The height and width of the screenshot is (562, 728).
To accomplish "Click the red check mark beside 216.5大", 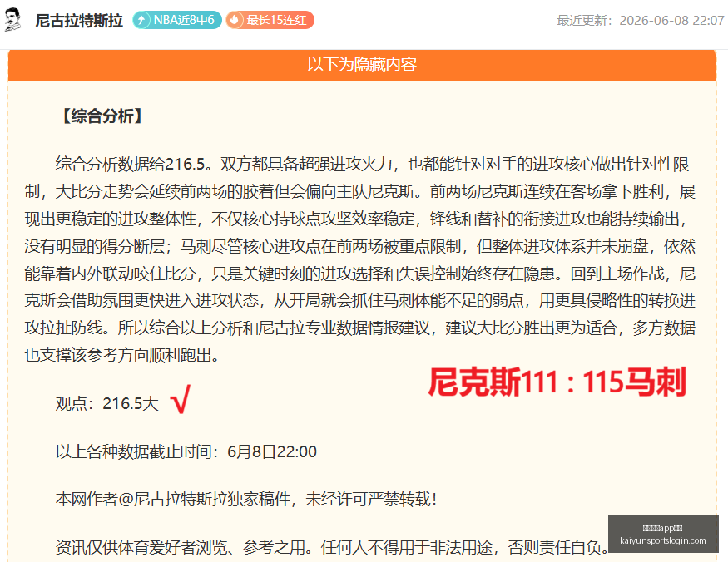I will 181,399.
